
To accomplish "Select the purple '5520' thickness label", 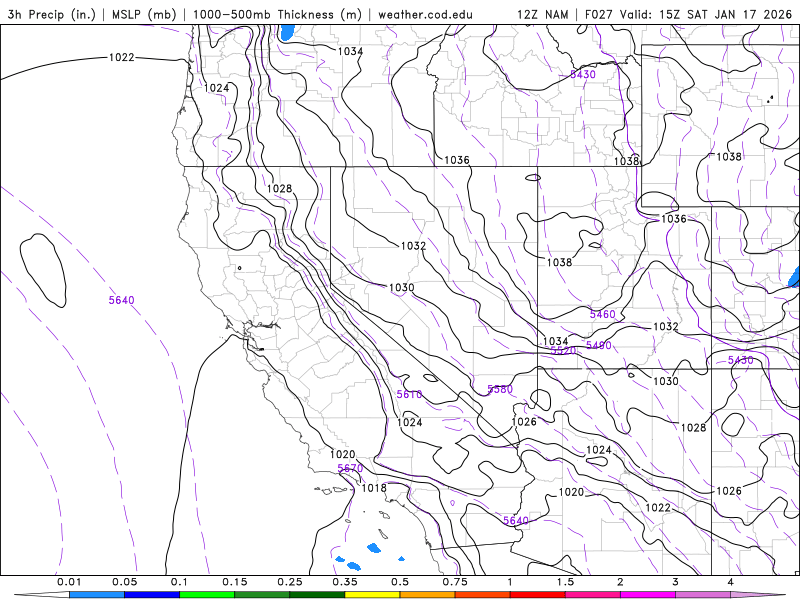I will pyautogui.click(x=563, y=351).
